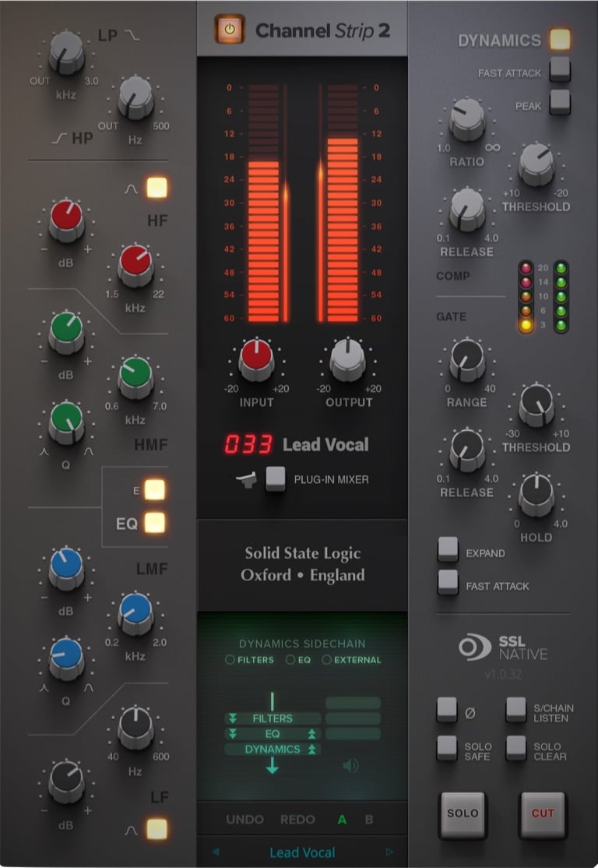This screenshot has height=868, width=598.
Task: Move FILTERS block down in routing order
Action: click(x=233, y=718)
